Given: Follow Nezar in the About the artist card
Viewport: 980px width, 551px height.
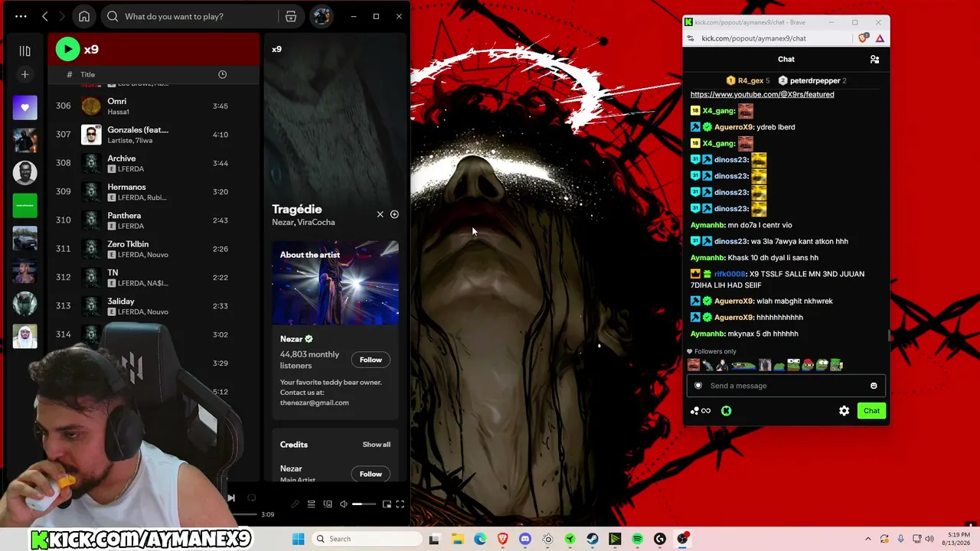Looking at the screenshot, I should click(371, 360).
